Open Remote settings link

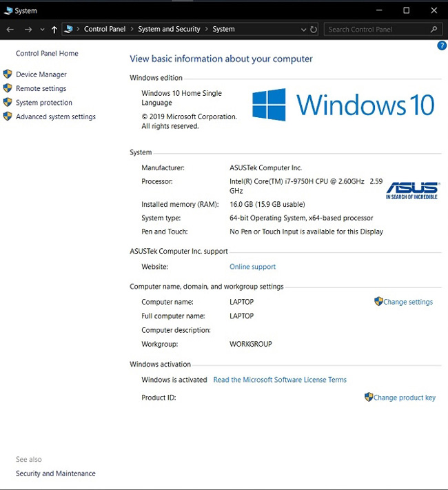[x=41, y=88]
